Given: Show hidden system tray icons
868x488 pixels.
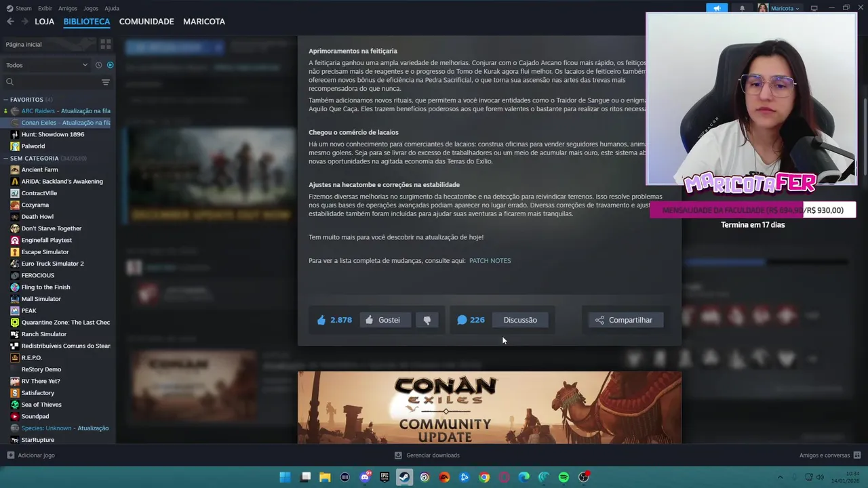Looking at the screenshot, I should point(780,477).
